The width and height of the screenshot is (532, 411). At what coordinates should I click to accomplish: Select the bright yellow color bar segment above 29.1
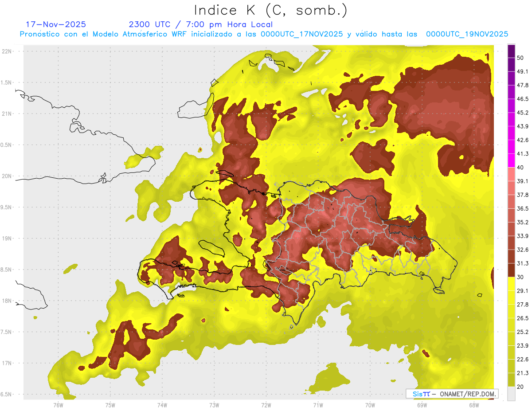coord(511,284)
